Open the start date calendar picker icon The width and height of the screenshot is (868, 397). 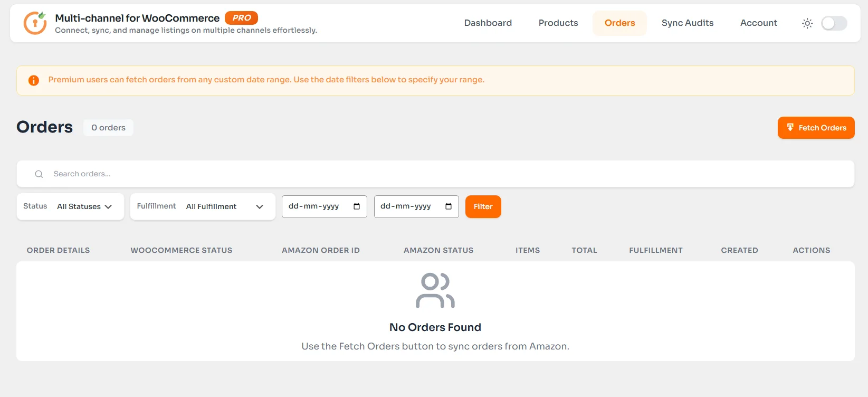(357, 206)
